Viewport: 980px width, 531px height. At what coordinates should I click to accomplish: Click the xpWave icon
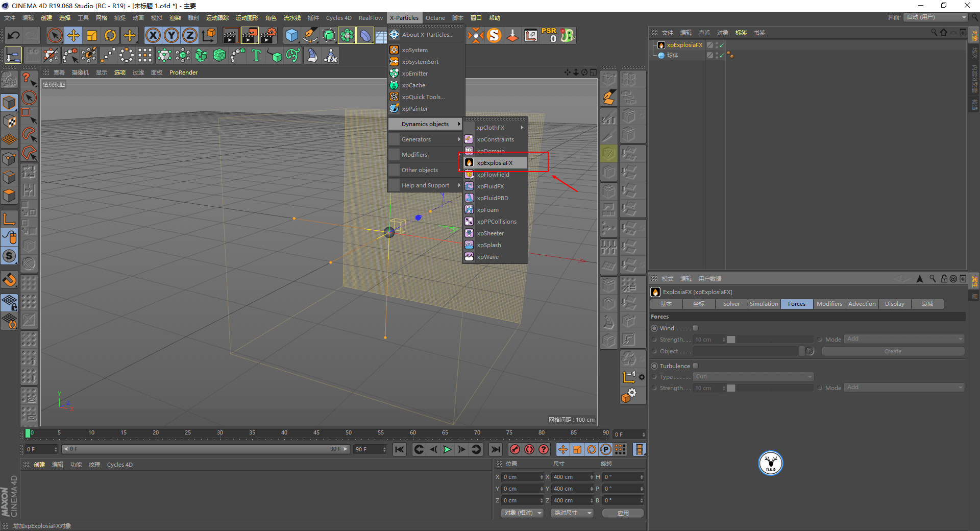click(469, 257)
